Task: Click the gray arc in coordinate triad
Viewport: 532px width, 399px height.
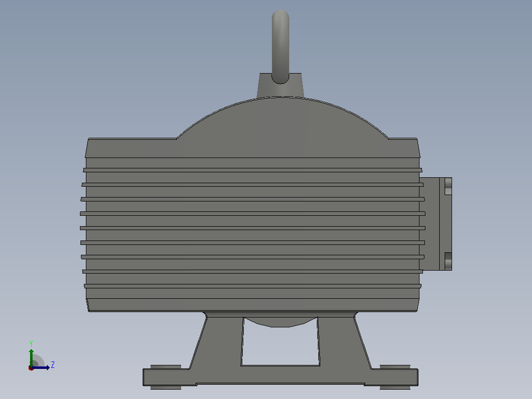Action: 39,360
